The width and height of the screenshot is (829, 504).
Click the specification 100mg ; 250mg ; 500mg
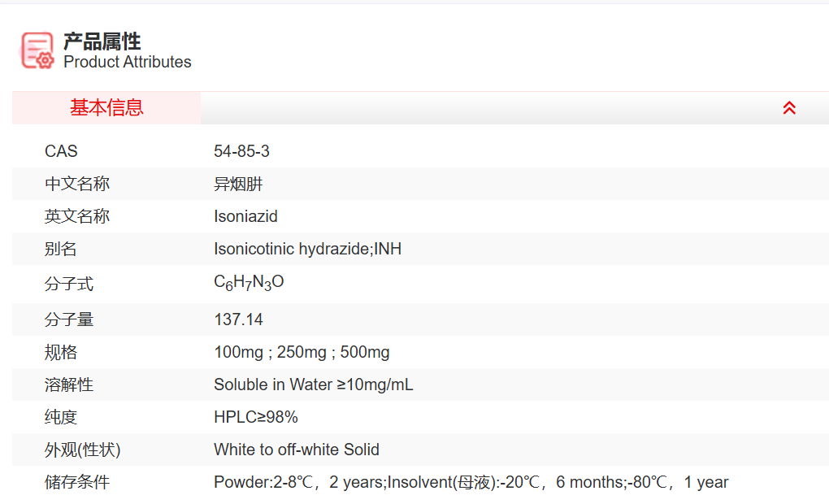point(302,352)
